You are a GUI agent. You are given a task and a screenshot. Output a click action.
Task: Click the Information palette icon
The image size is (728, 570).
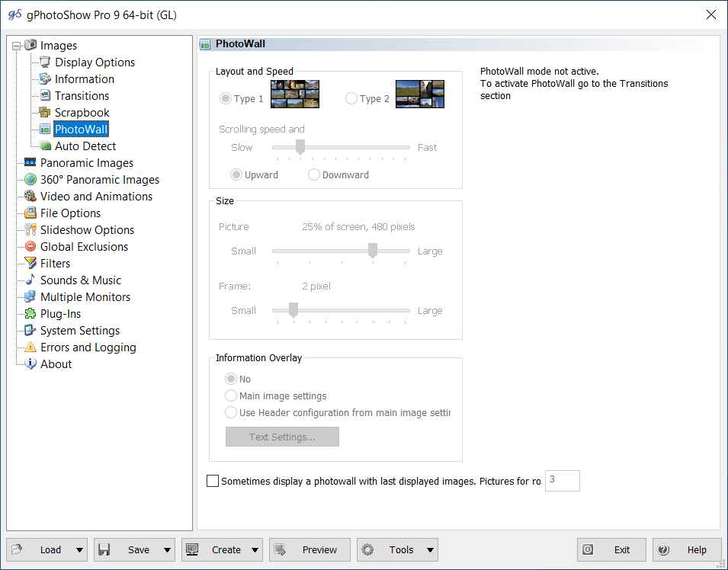point(45,78)
